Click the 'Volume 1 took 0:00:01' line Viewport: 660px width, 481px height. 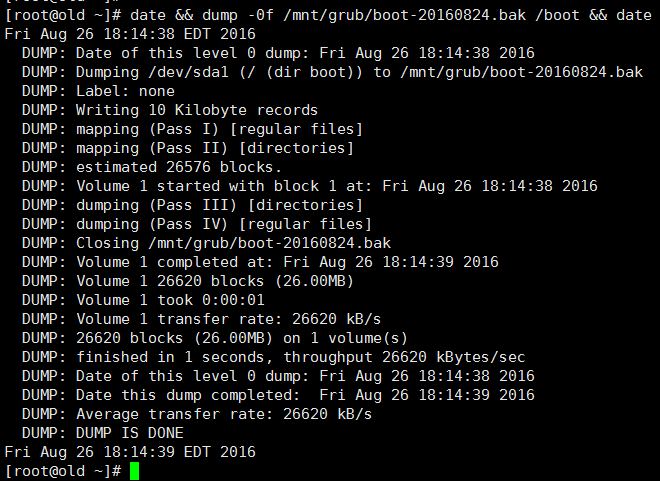143,300
